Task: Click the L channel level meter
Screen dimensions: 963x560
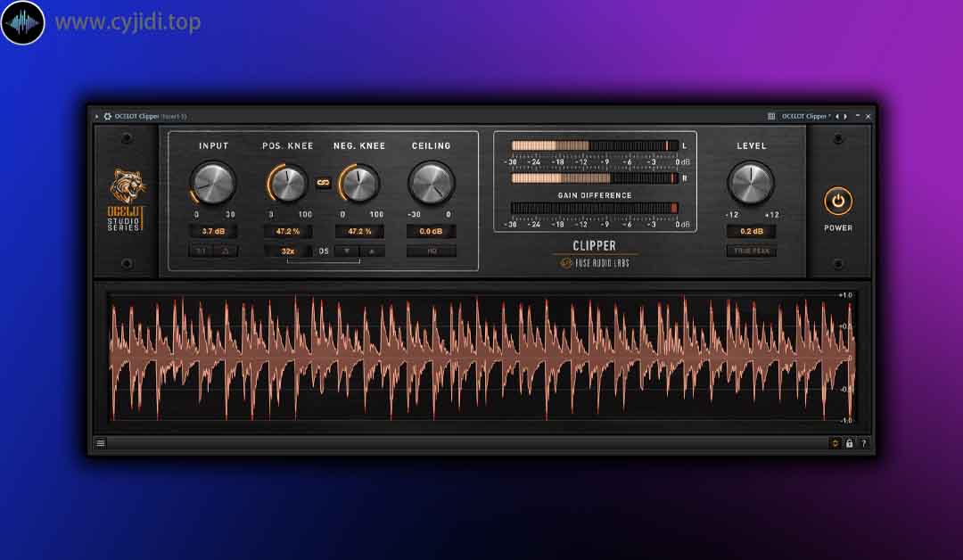Action: coord(595,145)
